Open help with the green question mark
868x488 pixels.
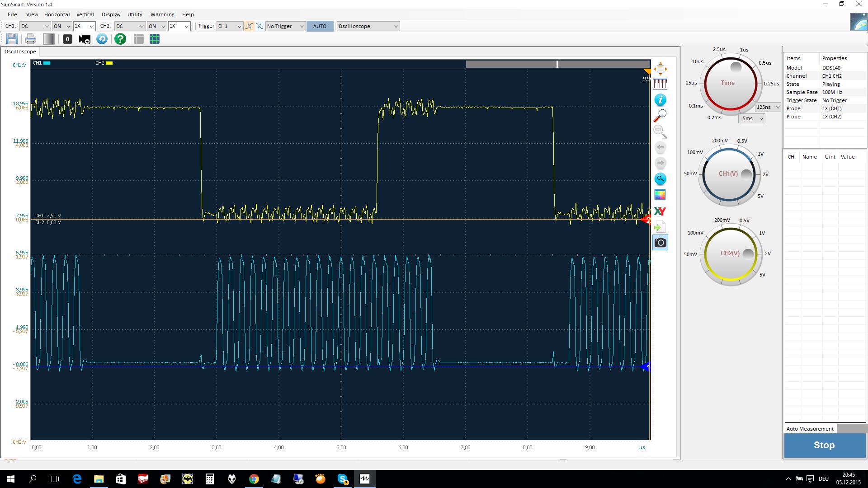click(120, 39)
